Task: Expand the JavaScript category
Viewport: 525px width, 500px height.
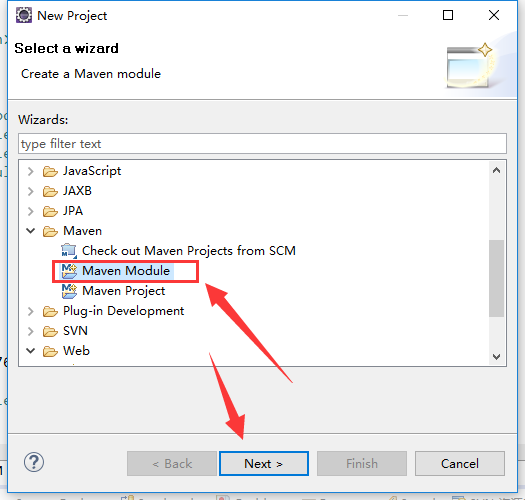Action: [30, 171]
